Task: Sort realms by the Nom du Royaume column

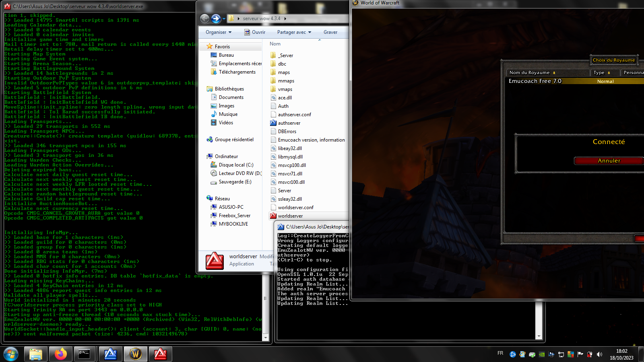Action: tap(548, 73)
